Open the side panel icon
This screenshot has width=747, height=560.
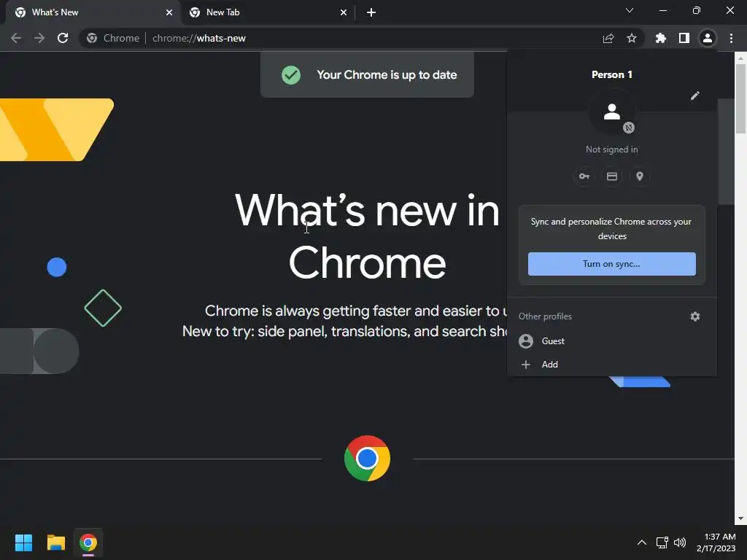[x=684, y=38]
